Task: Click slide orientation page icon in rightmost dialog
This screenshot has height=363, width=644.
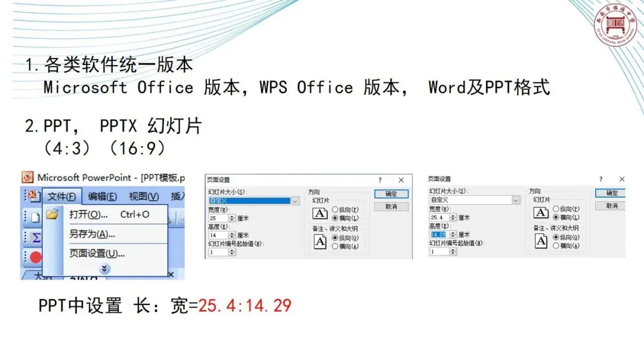Action: pyautogui.click(x=541, y=213)
